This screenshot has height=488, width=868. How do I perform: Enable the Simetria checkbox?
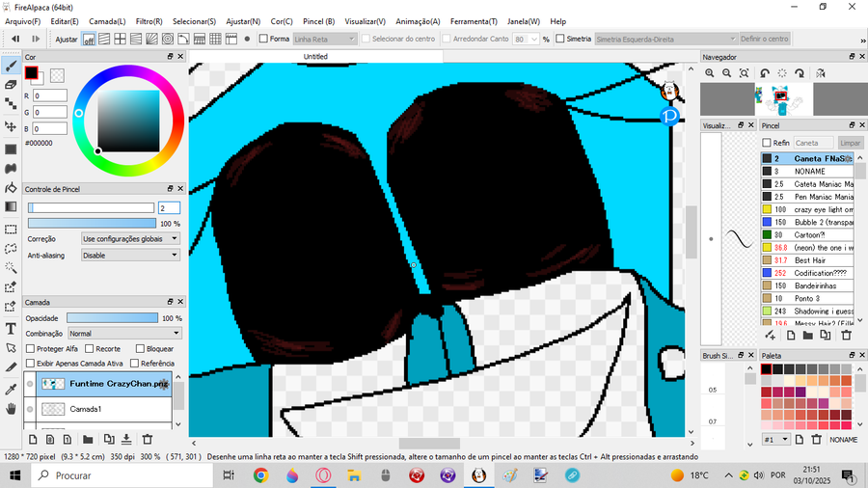[560, 39]
